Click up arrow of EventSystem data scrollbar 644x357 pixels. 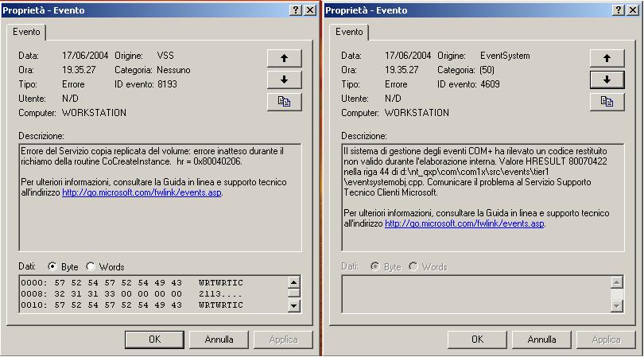[x=616, y=282]
